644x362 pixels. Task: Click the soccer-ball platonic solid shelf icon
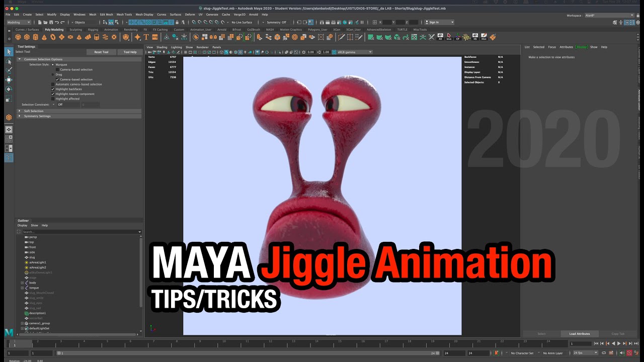125,37
